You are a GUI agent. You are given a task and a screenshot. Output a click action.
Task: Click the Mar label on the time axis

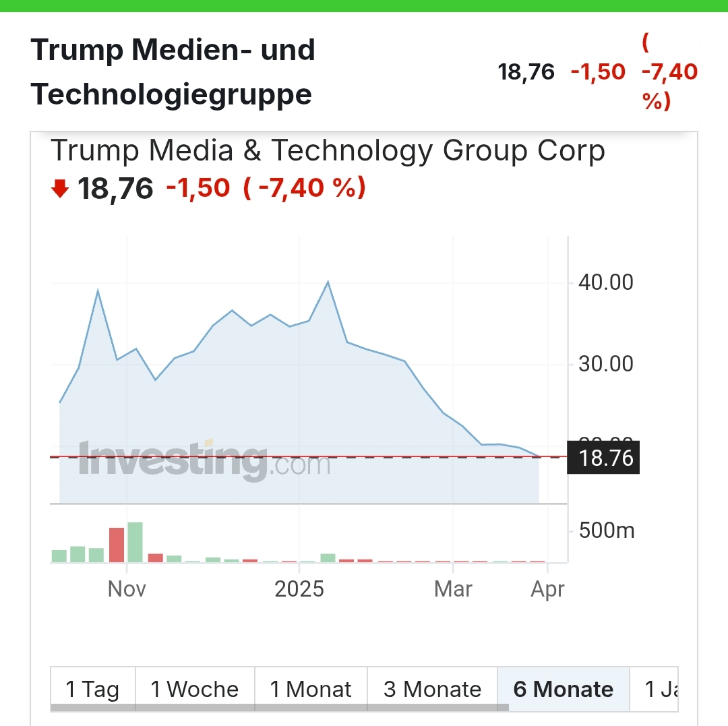tap(453, 588)
